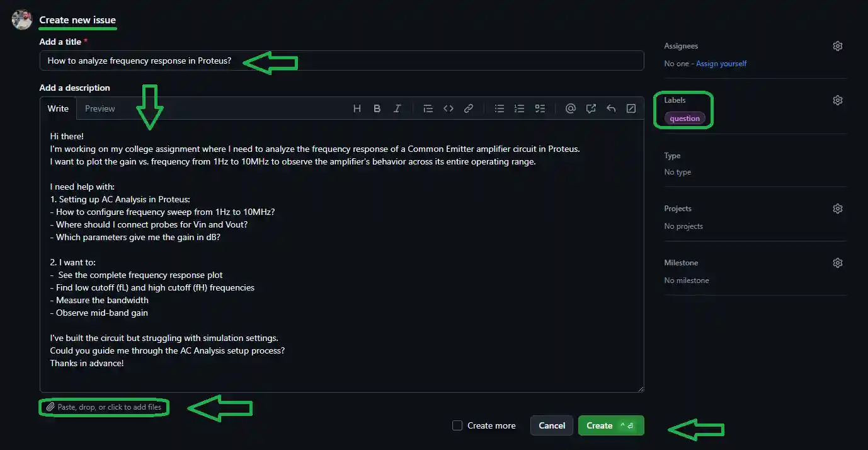
Task: Enable the Create more checkbox
Action: tap(457, 425)
